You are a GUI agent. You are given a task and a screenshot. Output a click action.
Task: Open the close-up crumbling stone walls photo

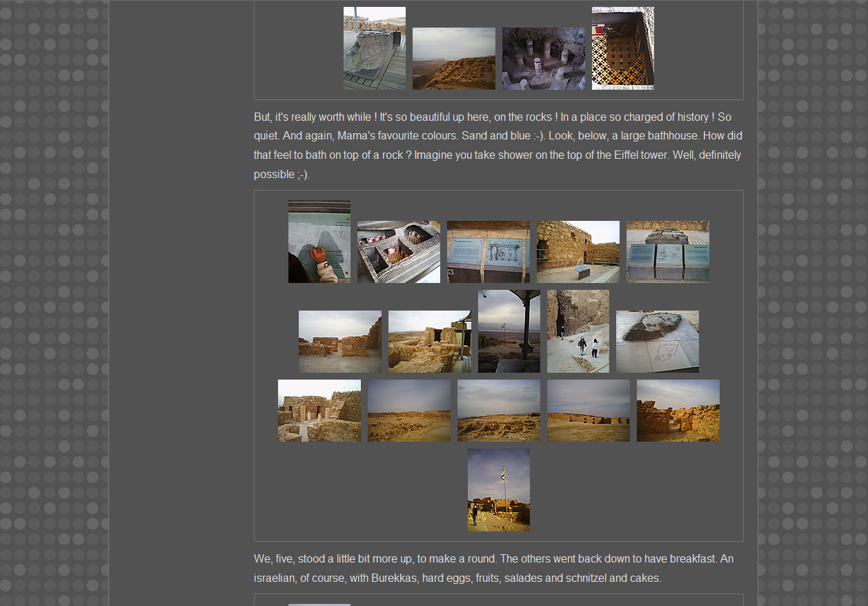(678, 411)
